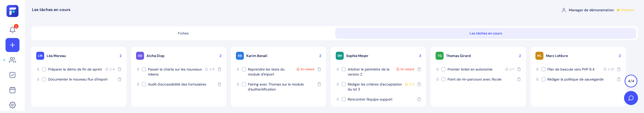Image resolution: width=644 pixels, height=113 pixels.
Task: Switch to the Fiches tab
Action: pyautogui.click(x=183, y=33)
